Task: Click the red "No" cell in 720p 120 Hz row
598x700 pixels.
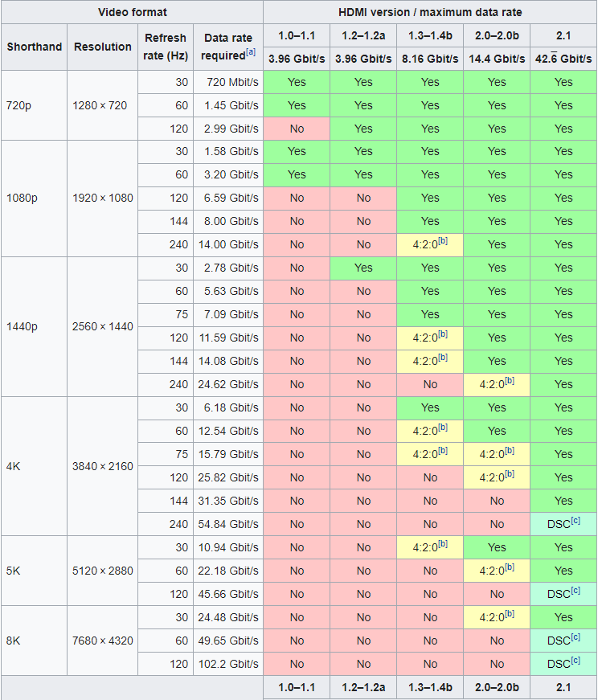Action: point(297,129)
